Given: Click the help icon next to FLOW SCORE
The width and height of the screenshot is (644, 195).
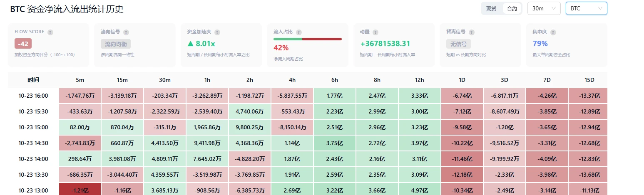Looking at the screenshot, I should [50, 32].
